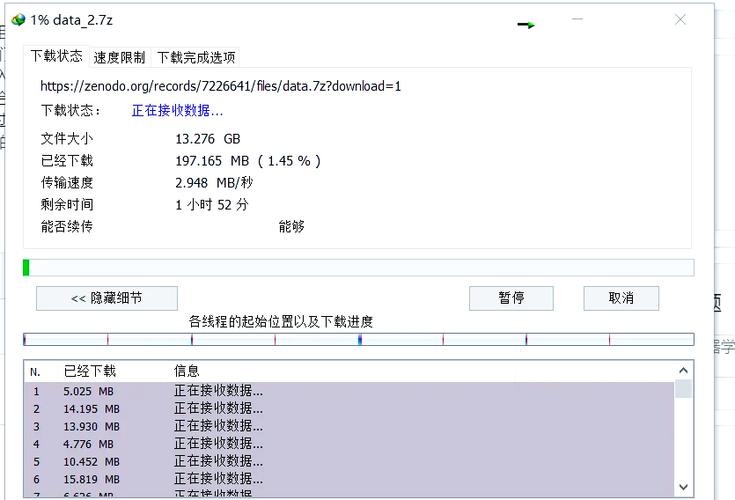Viewport: 735px width, 500px height.
Task: Click the thread list scroll down arrow
Action: click(x=683, y=487)
